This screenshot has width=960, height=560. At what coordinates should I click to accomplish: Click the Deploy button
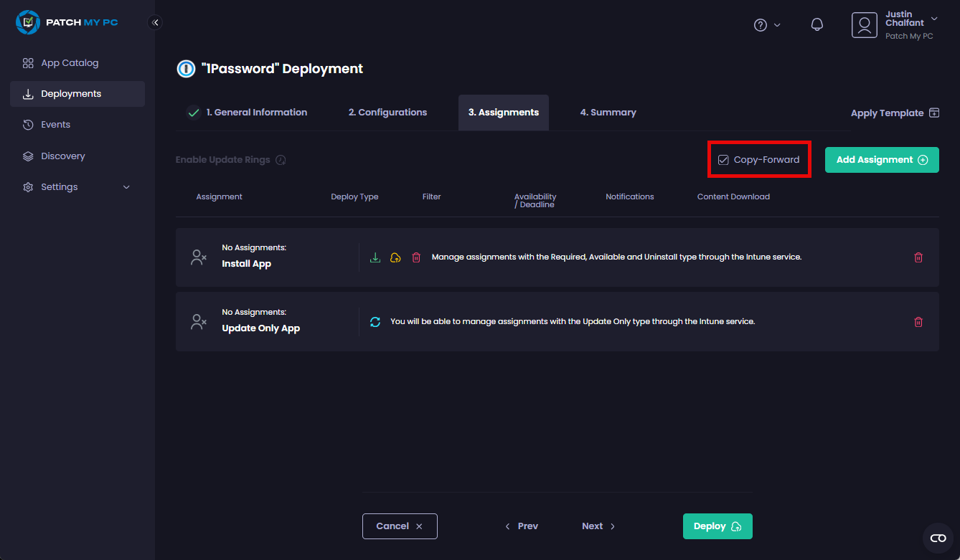point(717,526)
